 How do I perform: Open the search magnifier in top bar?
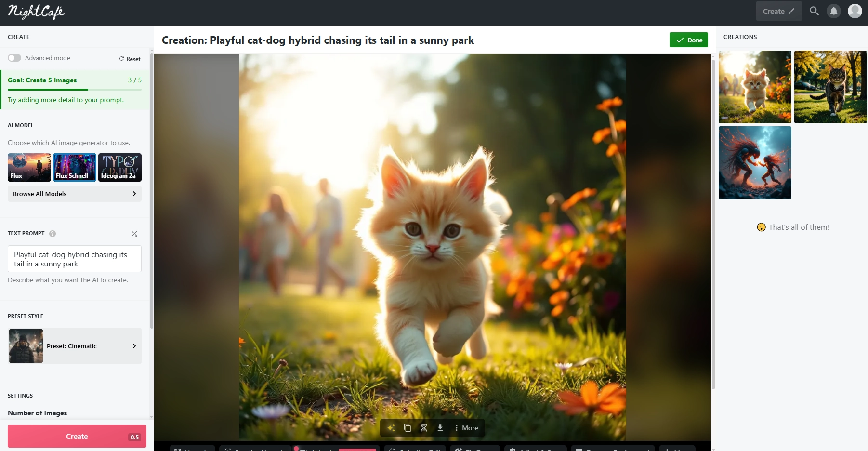click(814, 11)
